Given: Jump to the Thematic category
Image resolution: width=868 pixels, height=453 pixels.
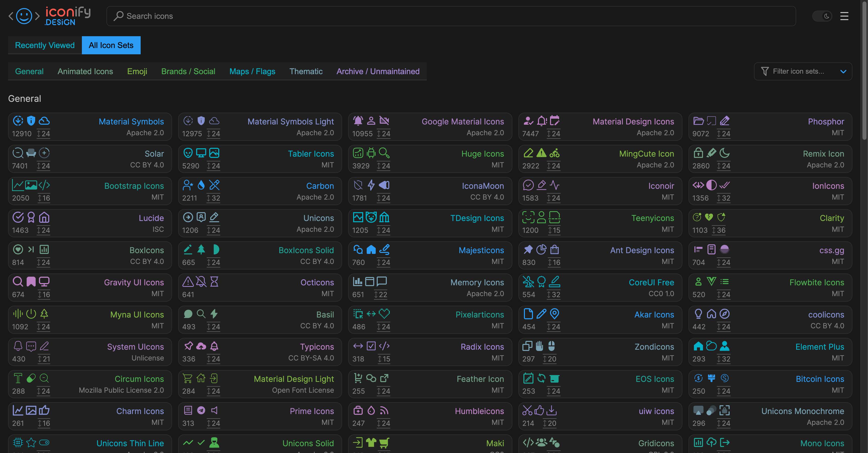Looking at the screenshot, I should [x=306, y=71].
